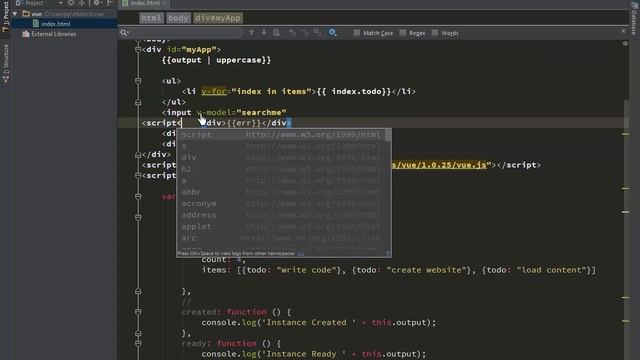The height and width of the screenshot is (360, 640).
Task: Enable the Match Case checkbox
Action: pos(356,33)
